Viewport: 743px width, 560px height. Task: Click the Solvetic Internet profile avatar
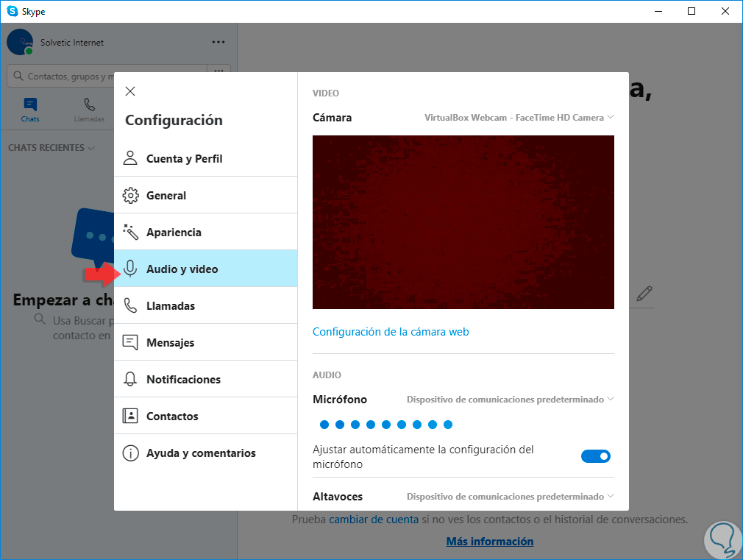20,42
